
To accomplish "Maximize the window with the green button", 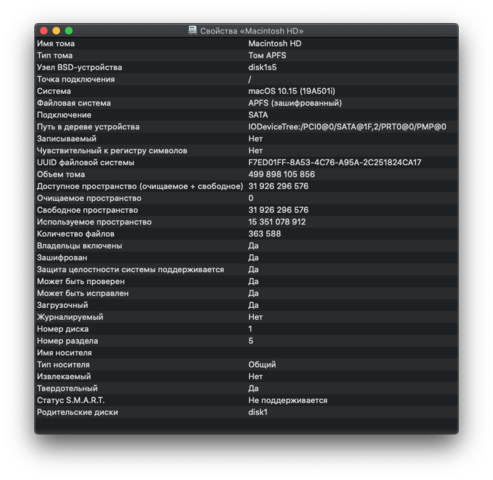I will pos(69,31).
